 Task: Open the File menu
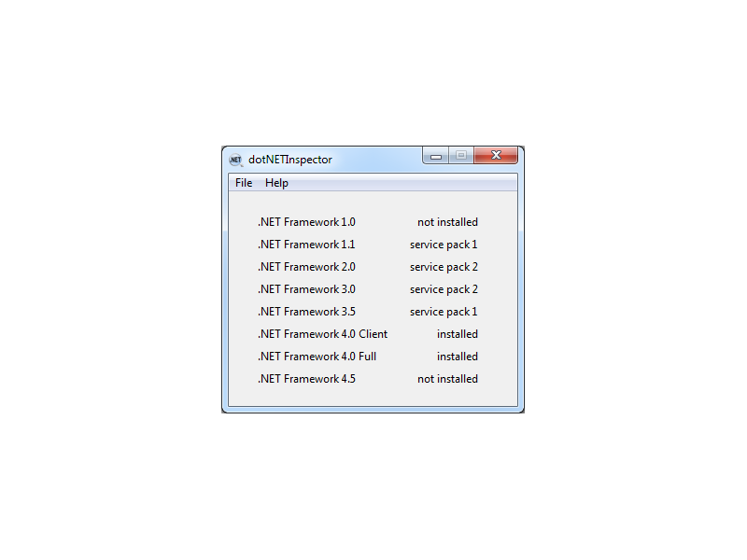coord(244,183)
